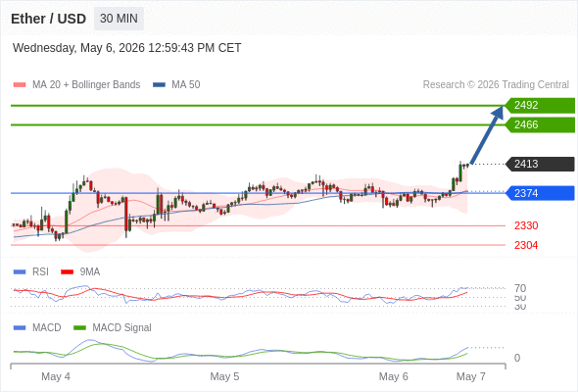This screenshot has width=578, height=392.
Task: Click the red 9MA legend marker
Action: point(67,272)
